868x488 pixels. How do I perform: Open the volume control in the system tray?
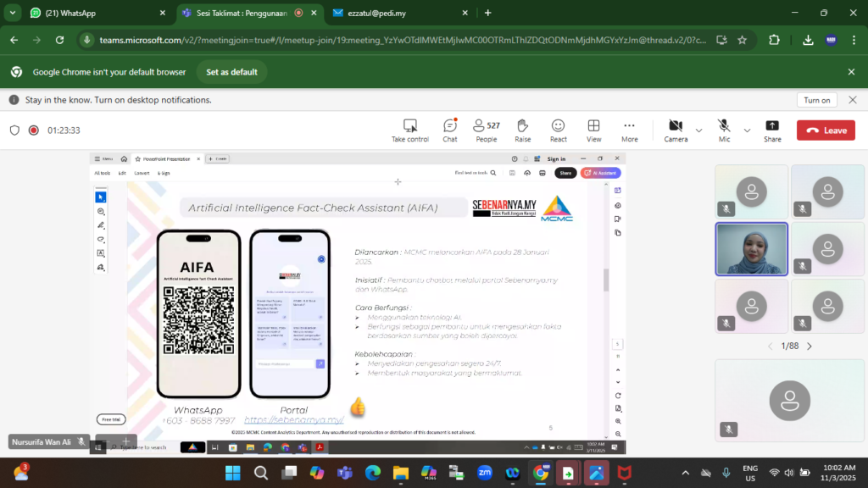click(x=789, y=473)
